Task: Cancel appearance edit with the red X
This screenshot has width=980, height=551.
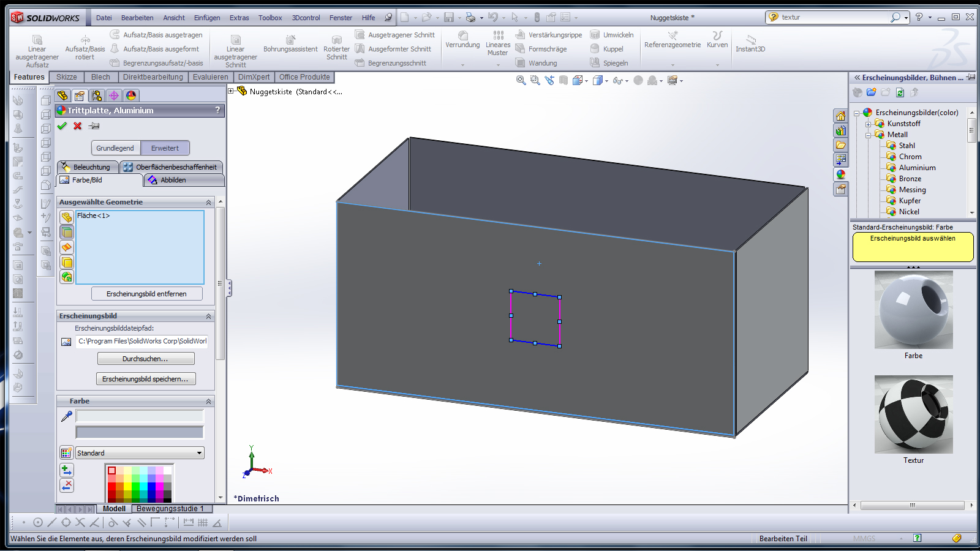Action: [78, 126]
